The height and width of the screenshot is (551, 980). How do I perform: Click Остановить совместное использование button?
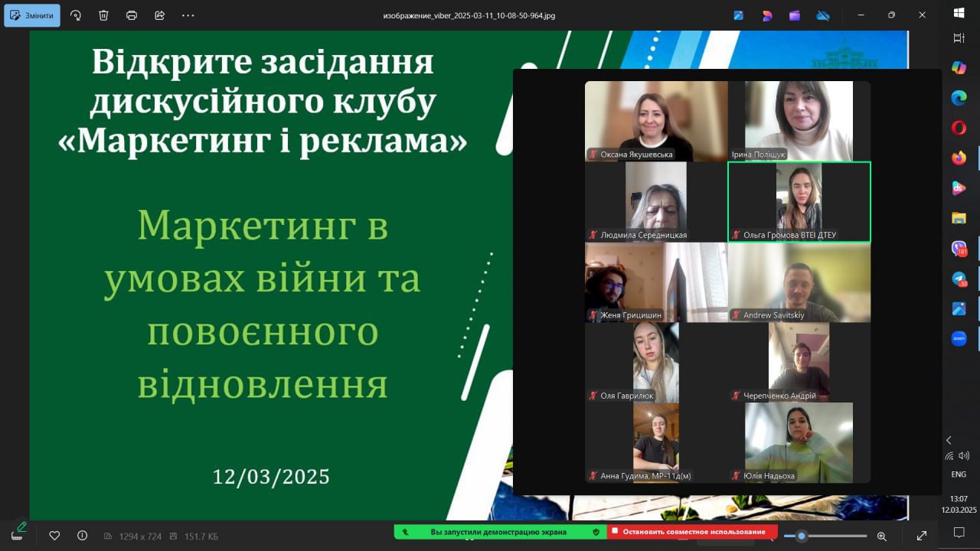[x=693, y=531]
